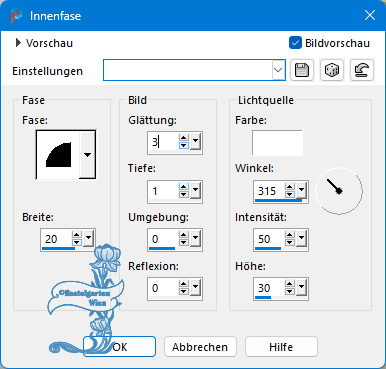Viewport: 386px width, 369px height.
Task: Toggle the Bildvorschau checkbox
Action: [x=295, y=43]
